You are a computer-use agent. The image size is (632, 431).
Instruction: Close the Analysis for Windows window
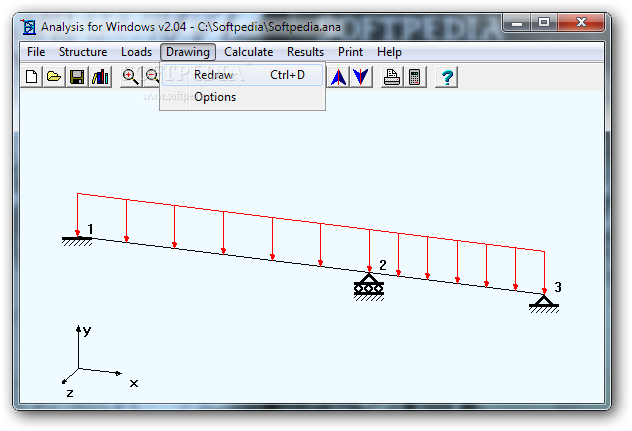tap(581, 23)
